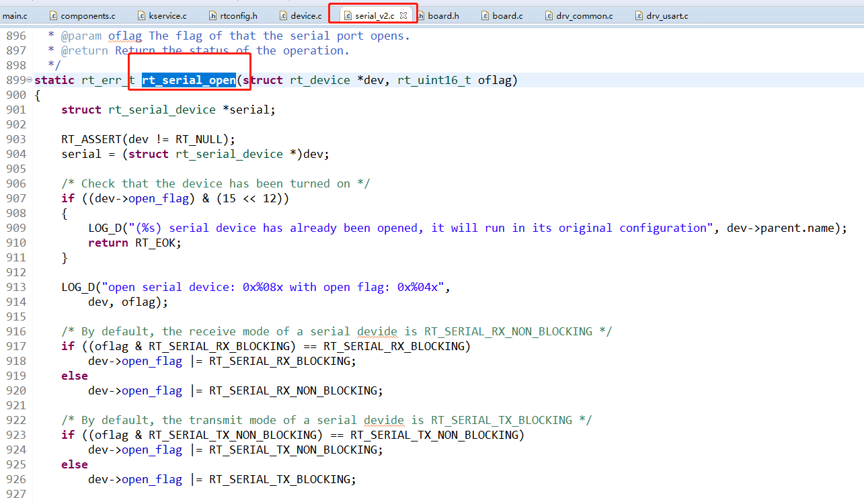Screen dimensions: 864x504
Task: Click the RT_SERIAL_RX_NON_BLOCKING default-mode comment
Action: tap(337, 331)
